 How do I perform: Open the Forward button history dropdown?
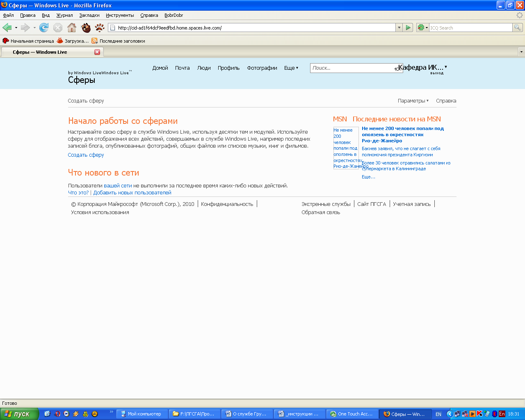34,27
